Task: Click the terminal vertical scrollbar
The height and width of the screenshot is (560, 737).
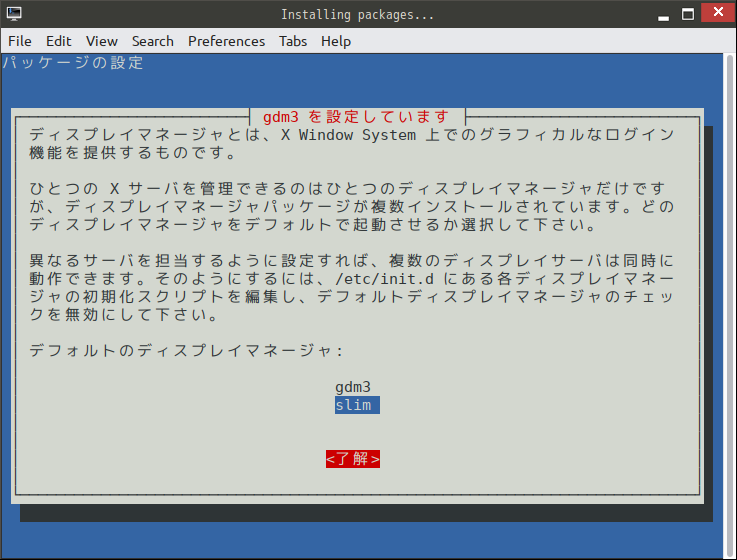Action: (729, 306)
